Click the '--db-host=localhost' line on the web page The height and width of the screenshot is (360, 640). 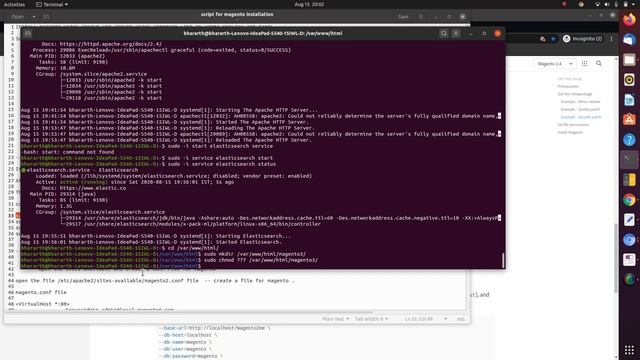click(x=188, y=335)
